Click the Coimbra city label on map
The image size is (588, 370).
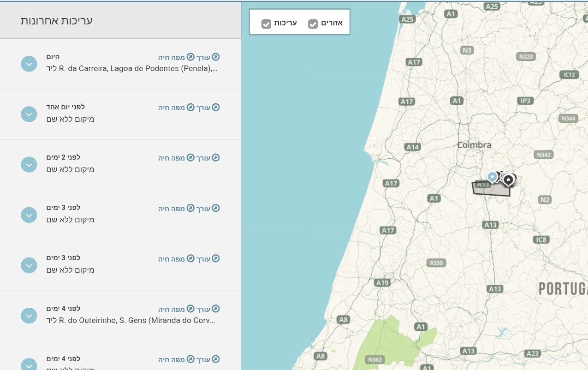pyautogui.click(x=474, y=145)
